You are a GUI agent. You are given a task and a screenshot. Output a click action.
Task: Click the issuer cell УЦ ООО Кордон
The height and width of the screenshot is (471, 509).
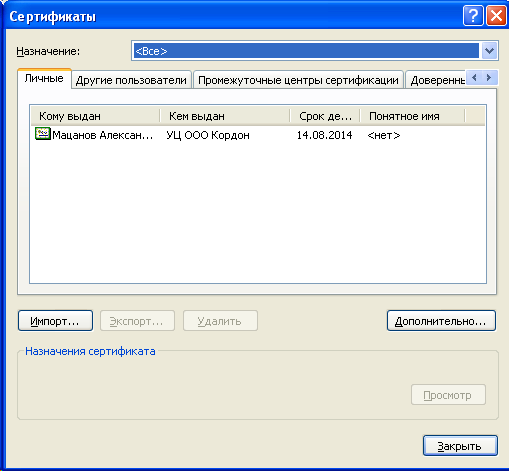tap(208, 135)
